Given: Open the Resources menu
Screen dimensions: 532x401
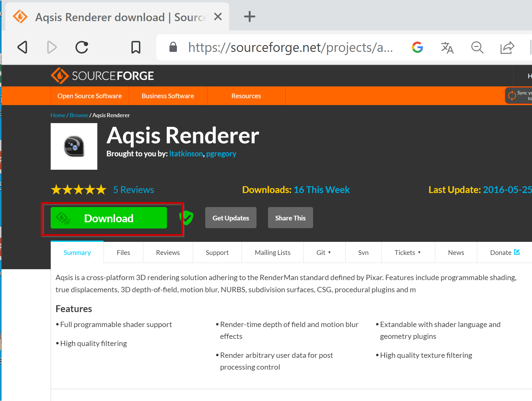Looking at the screenshot, I should click(x=246, y=96).
